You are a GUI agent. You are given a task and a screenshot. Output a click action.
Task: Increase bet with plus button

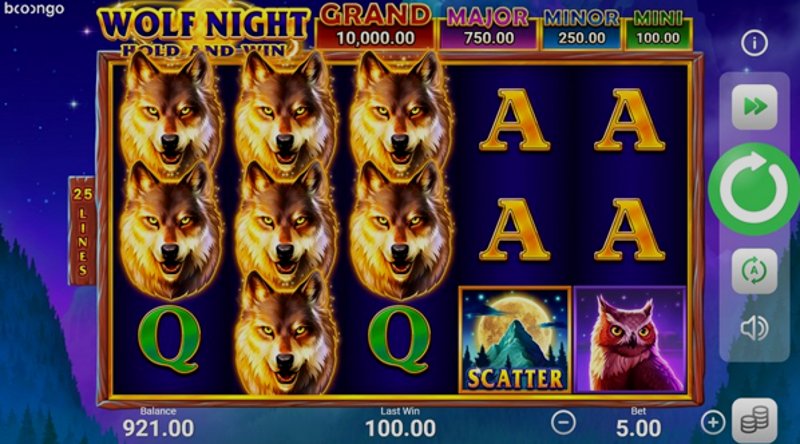coord(713,423)
